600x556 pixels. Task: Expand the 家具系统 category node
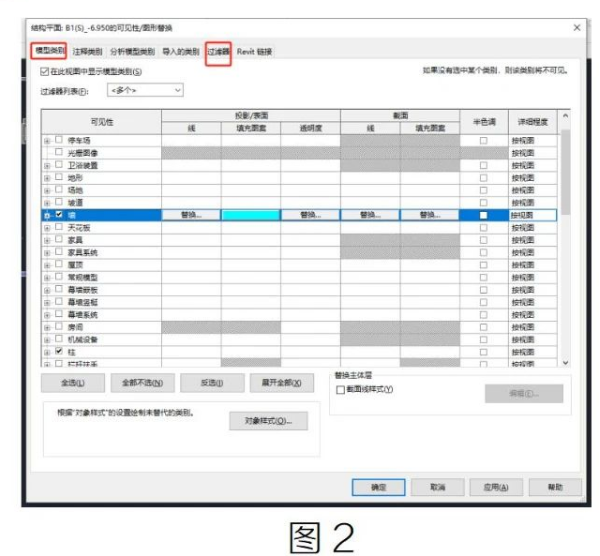(47, 253)
